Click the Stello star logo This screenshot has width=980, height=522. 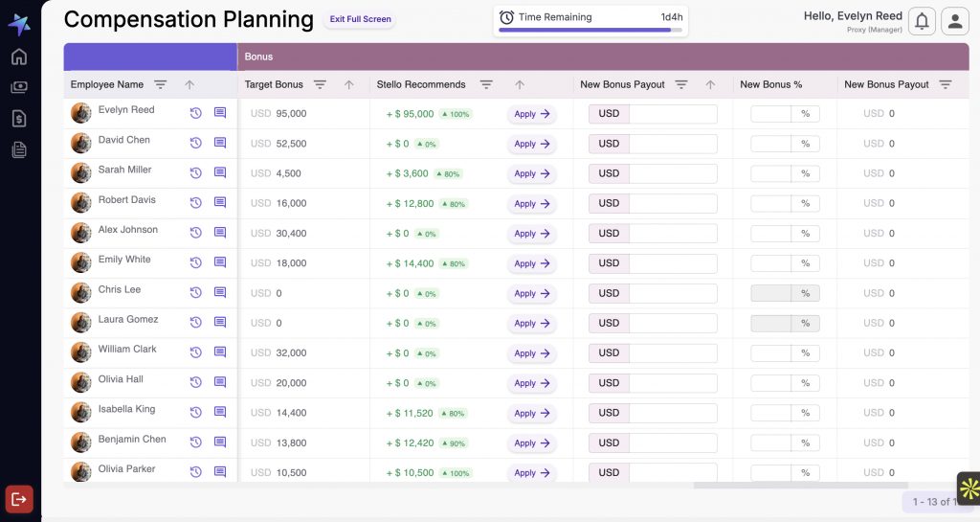19,24
